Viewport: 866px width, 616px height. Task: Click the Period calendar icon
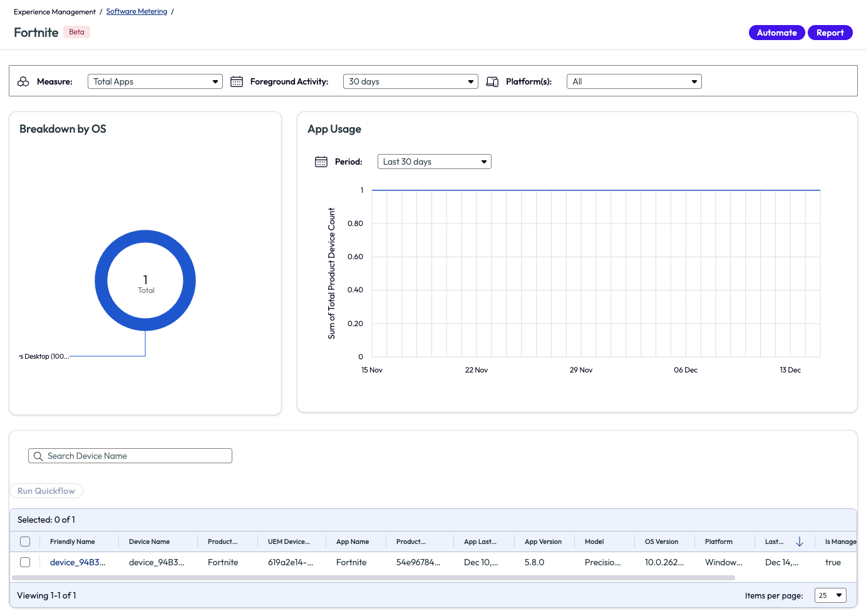point(321,162)
